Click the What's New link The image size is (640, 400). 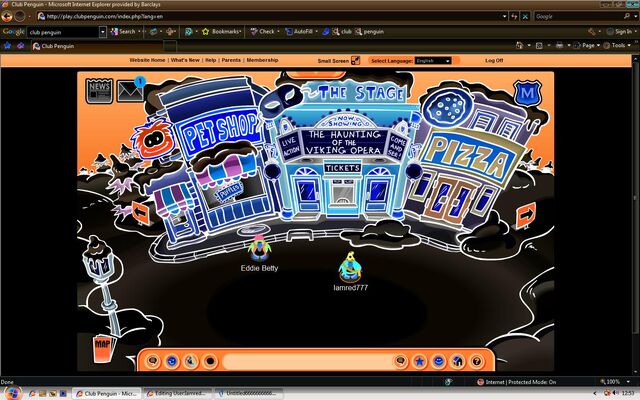coord(185,60)
